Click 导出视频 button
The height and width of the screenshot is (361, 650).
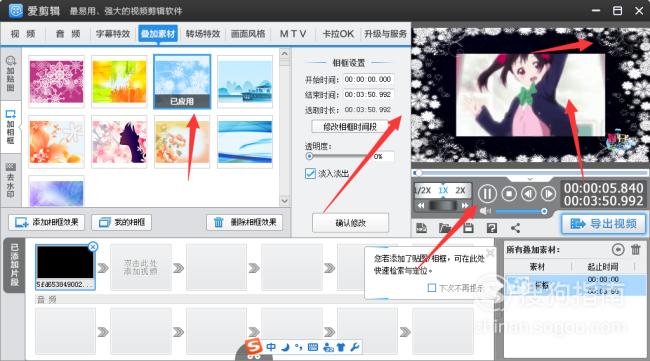tap(604, 224)
